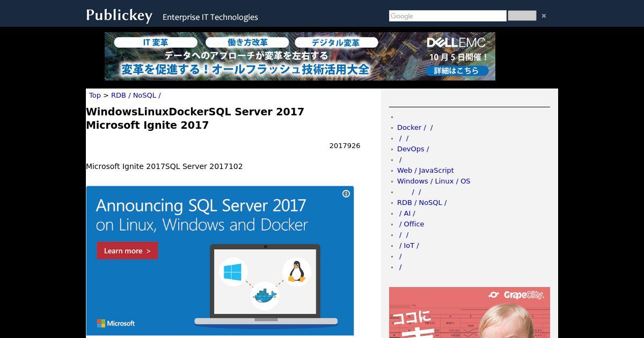Click the article headline SQL Server 2017
The height and width of the screenshot is (338, 644).
tap(195, 119)
